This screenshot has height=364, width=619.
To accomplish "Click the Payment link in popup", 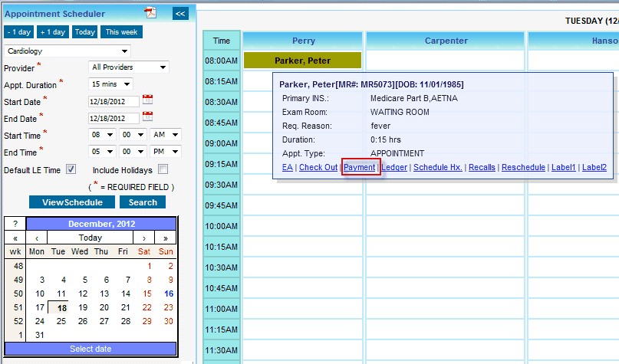I will coord(360,167).
